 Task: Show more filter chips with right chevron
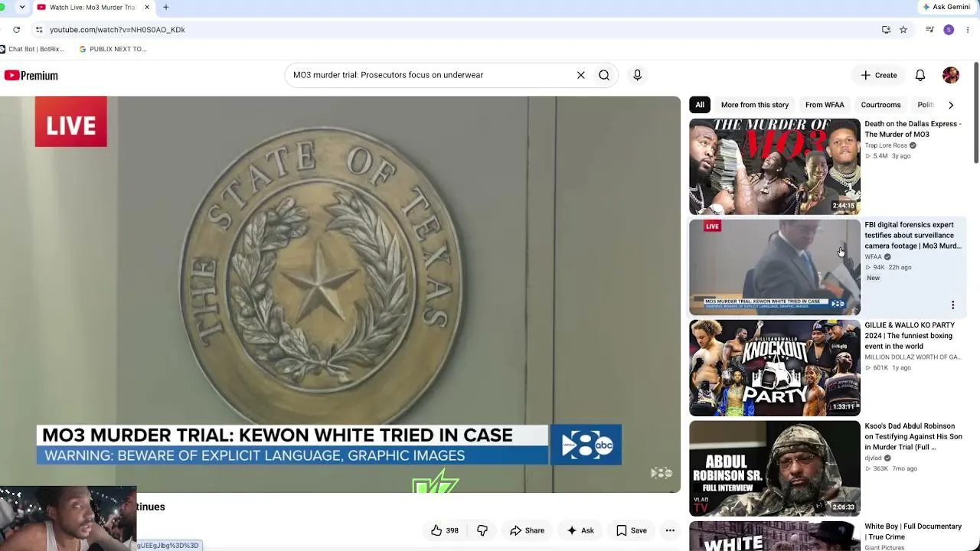pos(951,105)
